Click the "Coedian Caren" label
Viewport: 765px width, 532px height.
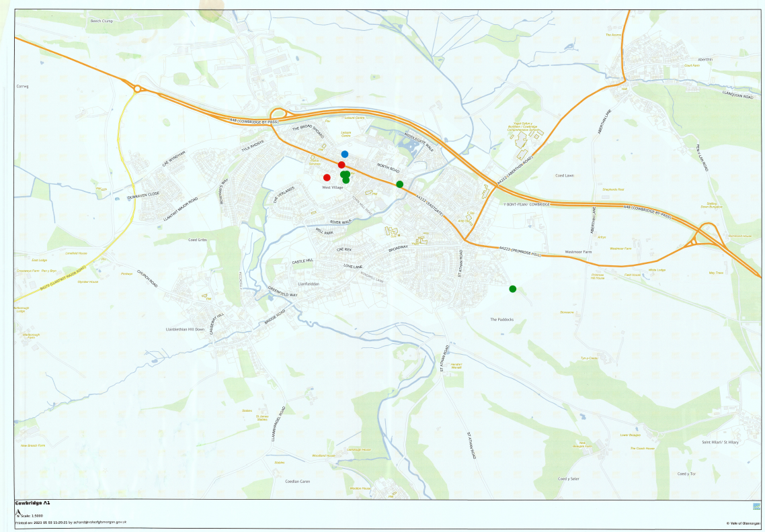click(x=298, y=482)
